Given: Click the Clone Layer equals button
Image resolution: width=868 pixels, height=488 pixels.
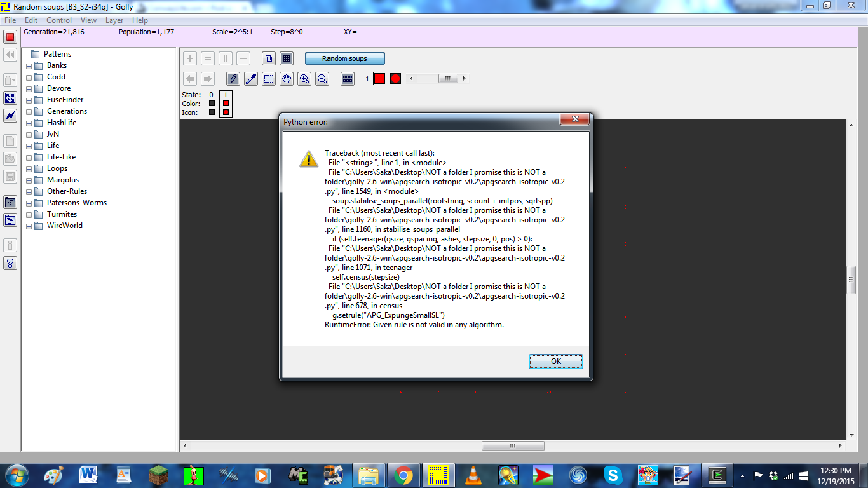Looking at the screenshot, I should click(208, 58).
